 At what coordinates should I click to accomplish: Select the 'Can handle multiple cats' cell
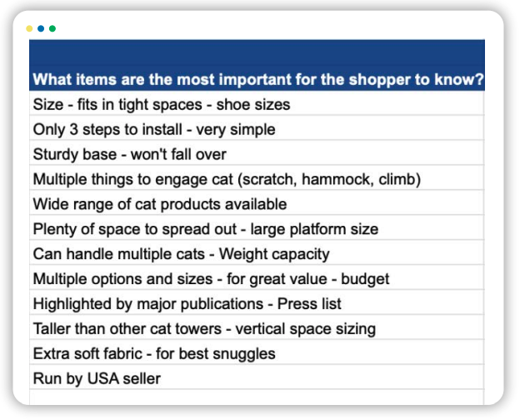coord(257,252)
